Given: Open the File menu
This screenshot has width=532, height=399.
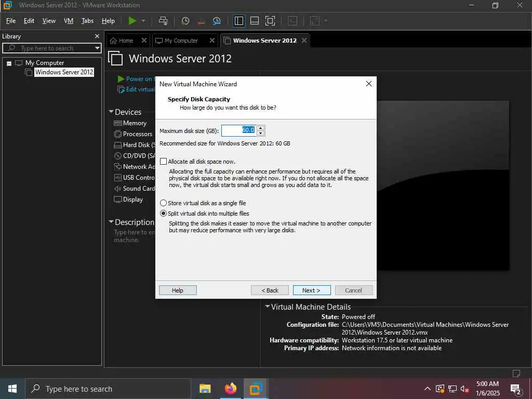Looking at the screenshot, I should 11,21.
